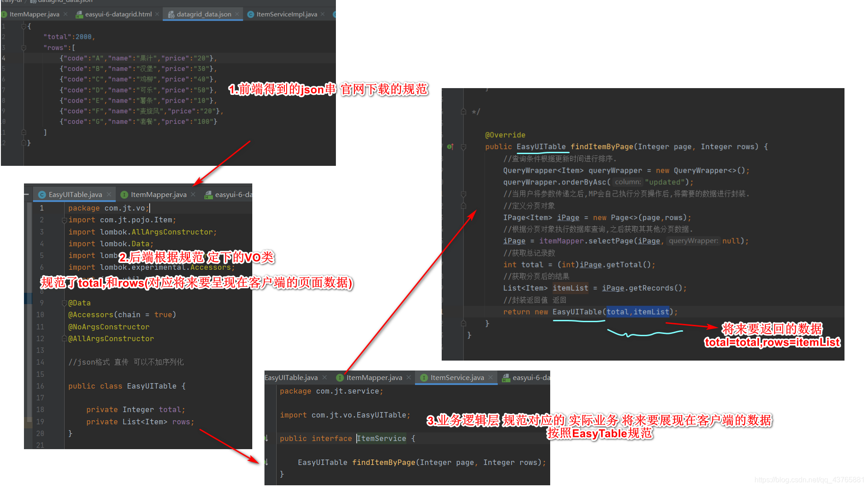This screenshot has height=488, width=868.
Task: Click ItemMapper.java interface icon in bottom editor
Action: pyautogui.click(x=340, y=378)
